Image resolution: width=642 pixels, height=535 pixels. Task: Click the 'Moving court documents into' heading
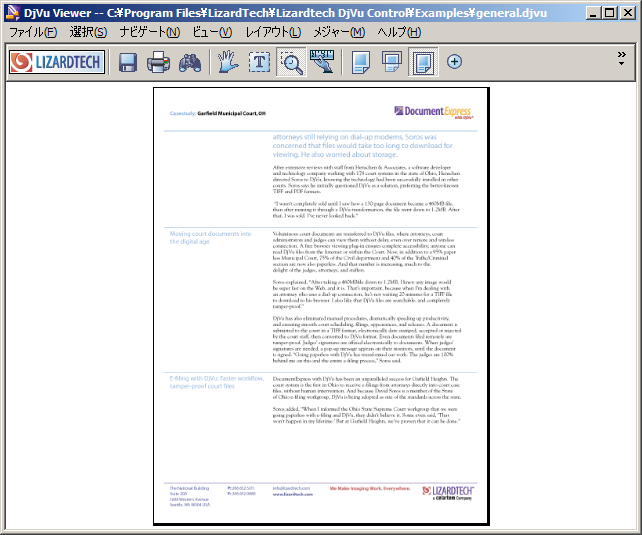click(210, 234)
